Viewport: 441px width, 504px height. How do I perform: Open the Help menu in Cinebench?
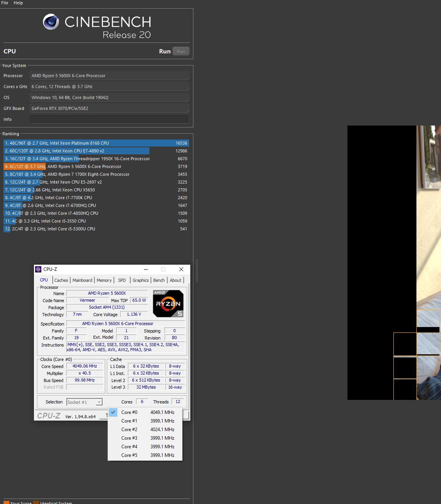[18, 3]
